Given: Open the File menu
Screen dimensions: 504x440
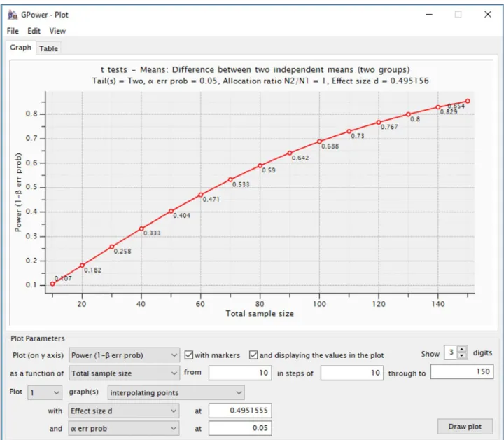Looking at the screenshot, I should pyautogui.click(x=13, y=31).
